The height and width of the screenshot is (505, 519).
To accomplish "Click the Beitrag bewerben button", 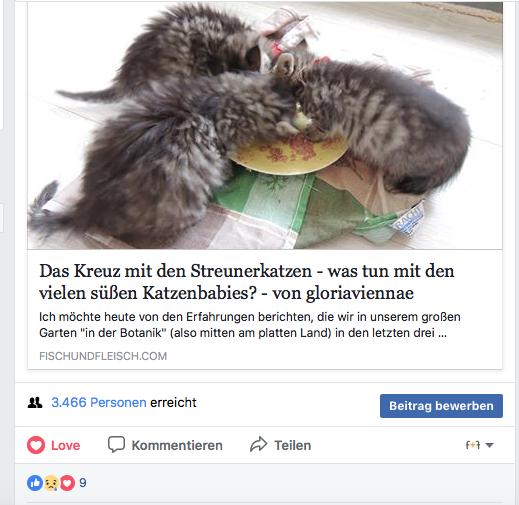I will 441,406.
